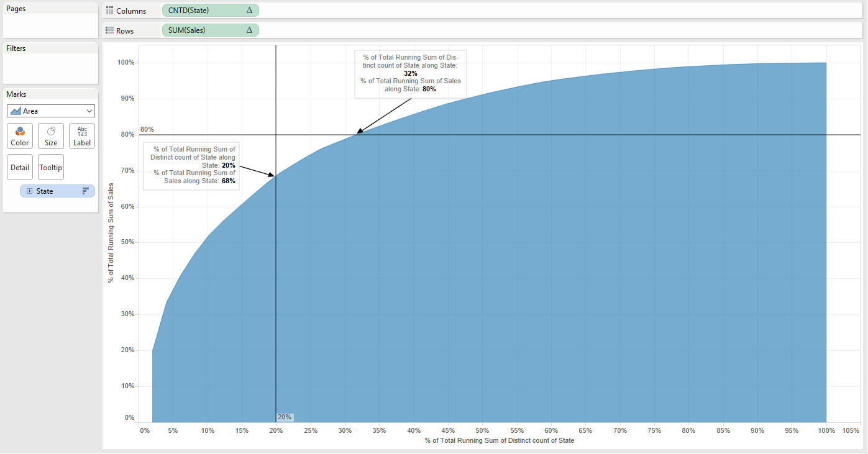Click the 105% tick on the horizontal axis

point(851,430)
